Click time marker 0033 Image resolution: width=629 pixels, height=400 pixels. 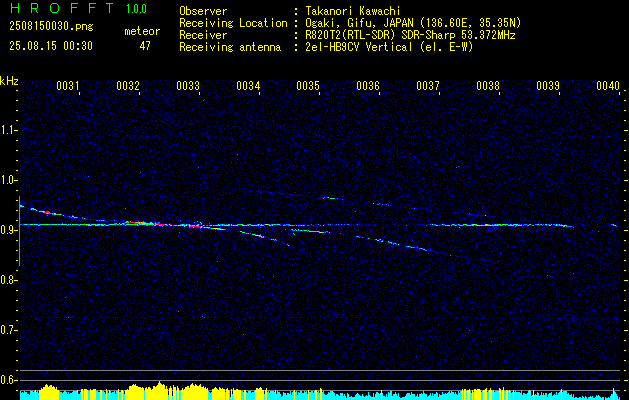coord(188,85)
